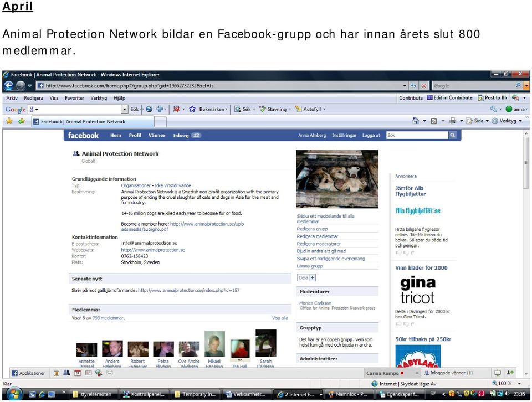Open the Visa menu

coord(54,99)
